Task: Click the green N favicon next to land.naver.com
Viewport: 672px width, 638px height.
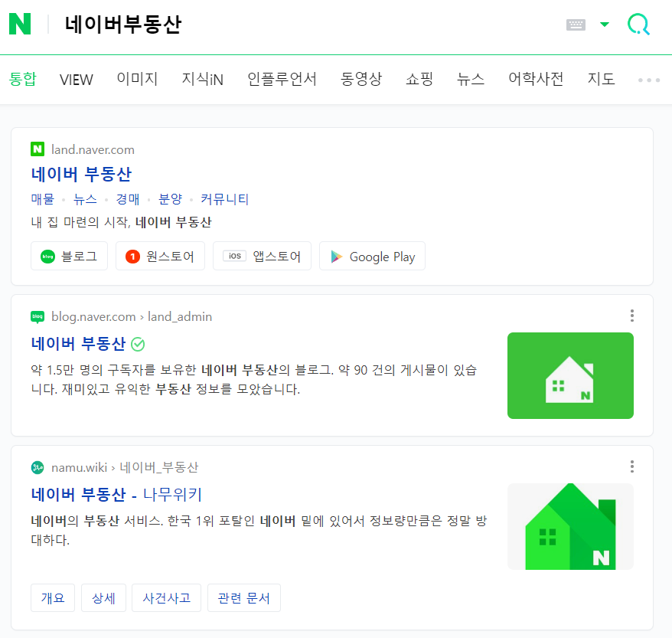Action: pos(36,149)
